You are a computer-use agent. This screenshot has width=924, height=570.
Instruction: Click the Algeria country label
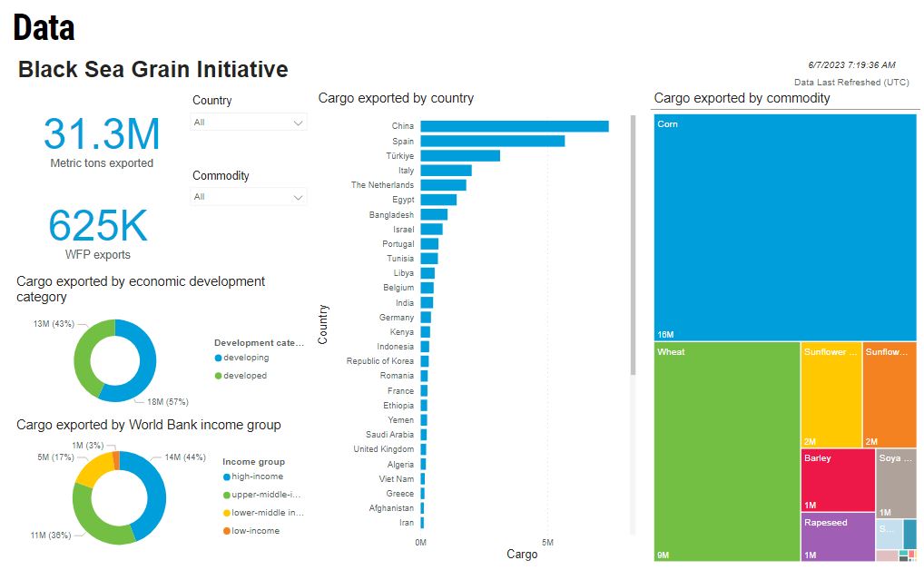400,465
